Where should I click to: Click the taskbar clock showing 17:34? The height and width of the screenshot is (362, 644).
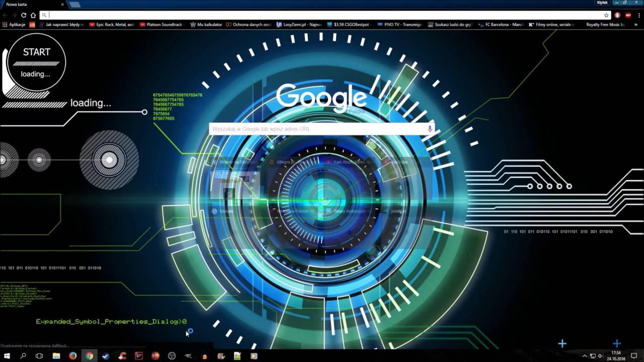pyautogui.click(x=617, y=356)
